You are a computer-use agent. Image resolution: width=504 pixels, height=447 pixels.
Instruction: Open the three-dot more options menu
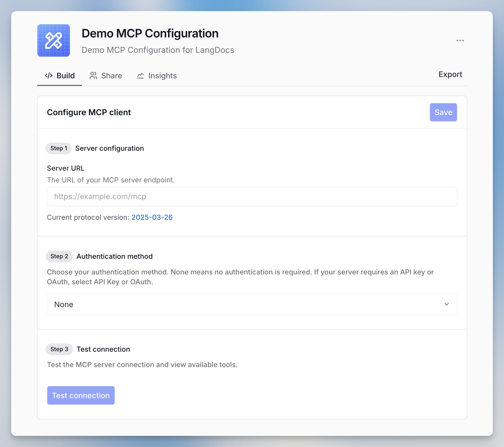click(x=460, y=41)
